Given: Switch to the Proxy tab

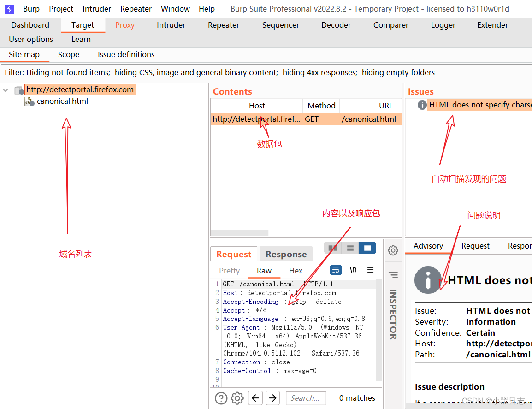Looking at the screenshot, I should tap(125, 25).
